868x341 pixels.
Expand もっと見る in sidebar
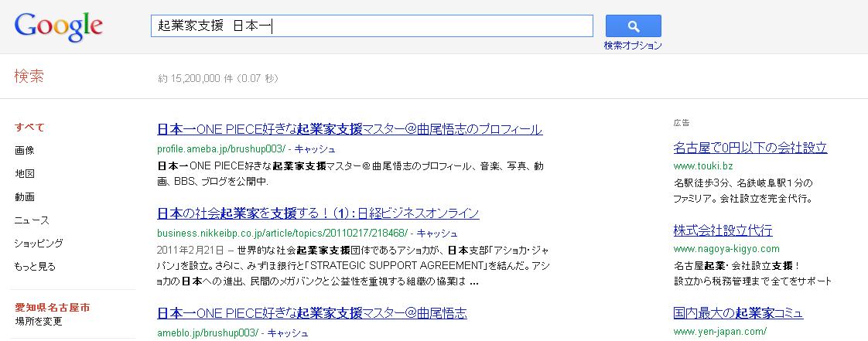(35, 266)
